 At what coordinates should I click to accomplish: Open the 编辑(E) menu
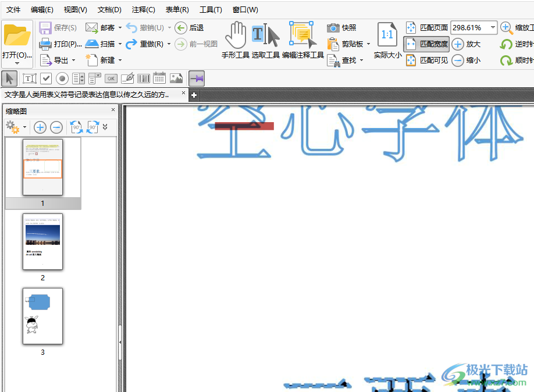tap(42, 9)
